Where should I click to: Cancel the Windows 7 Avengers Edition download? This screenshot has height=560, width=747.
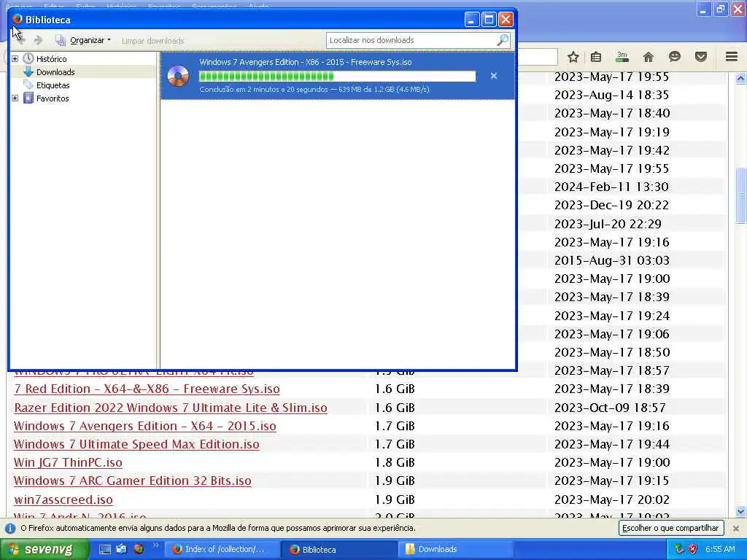point(494,76)
